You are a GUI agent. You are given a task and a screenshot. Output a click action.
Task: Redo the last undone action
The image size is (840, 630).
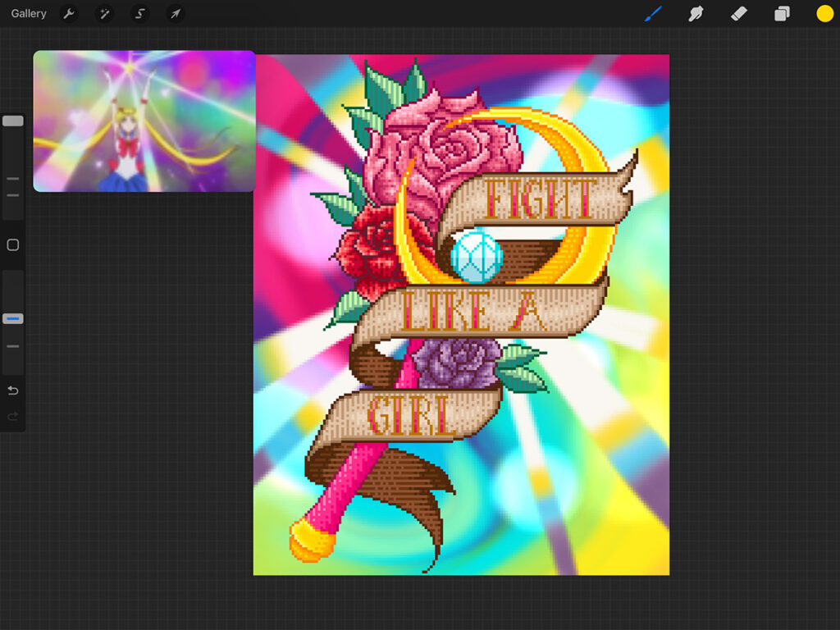click(13, 416)
